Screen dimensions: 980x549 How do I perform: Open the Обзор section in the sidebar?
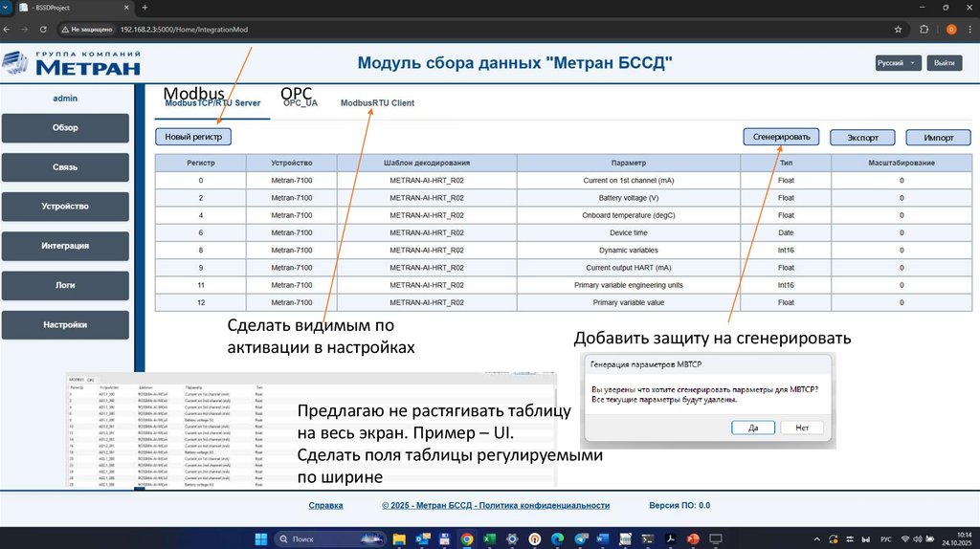[65, 128]
